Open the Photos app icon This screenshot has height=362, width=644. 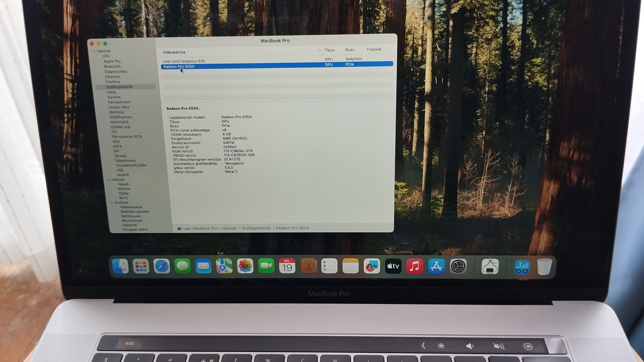[x=245, y=266]
